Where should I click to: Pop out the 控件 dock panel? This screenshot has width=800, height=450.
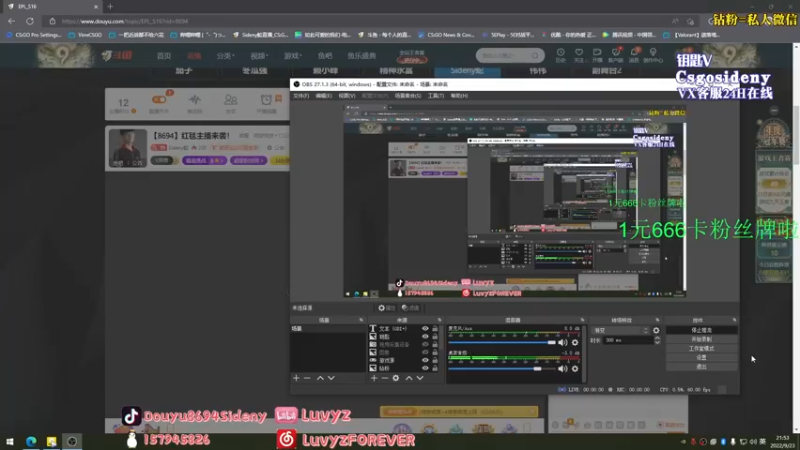point(734,320)
